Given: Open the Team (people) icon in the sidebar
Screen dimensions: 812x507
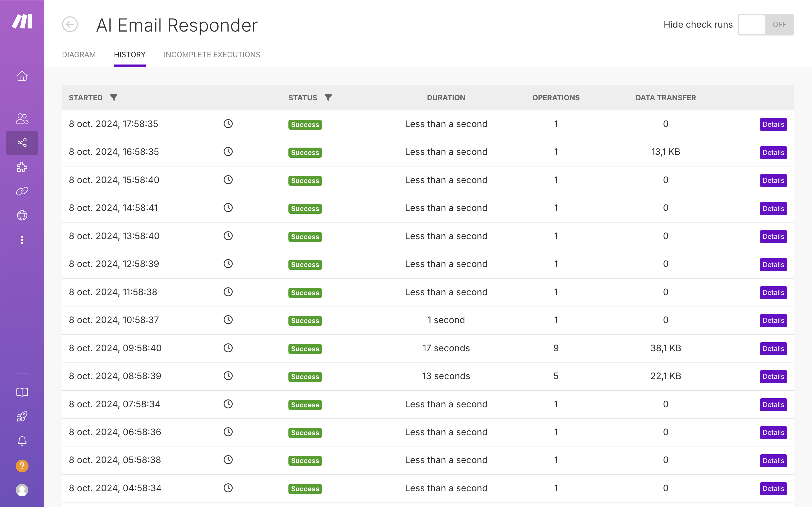Looking at the screenshot, I should (22, 118).
